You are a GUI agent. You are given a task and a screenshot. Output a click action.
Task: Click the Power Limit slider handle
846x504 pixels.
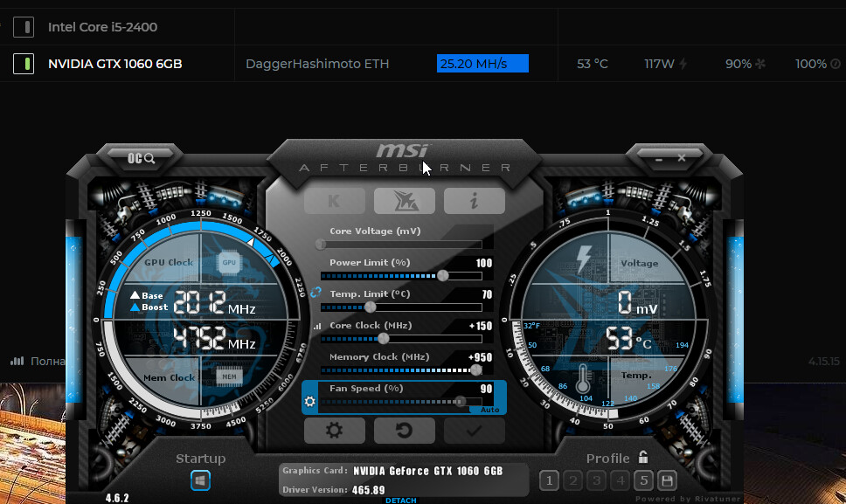[x=443, y=275]
